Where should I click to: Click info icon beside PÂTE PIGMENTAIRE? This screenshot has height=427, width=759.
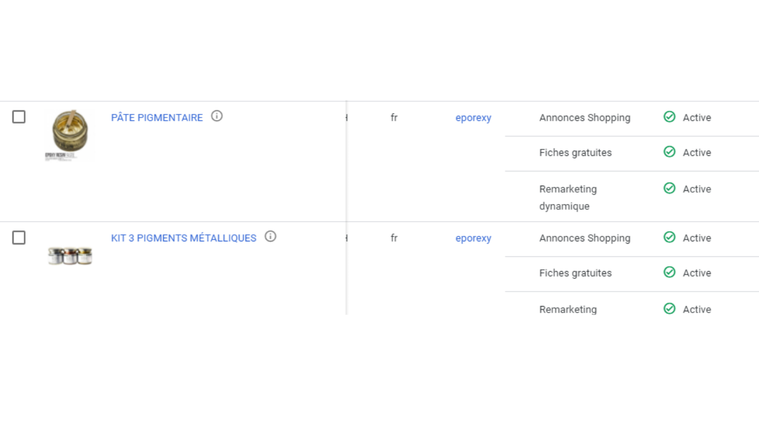(217, 116)
